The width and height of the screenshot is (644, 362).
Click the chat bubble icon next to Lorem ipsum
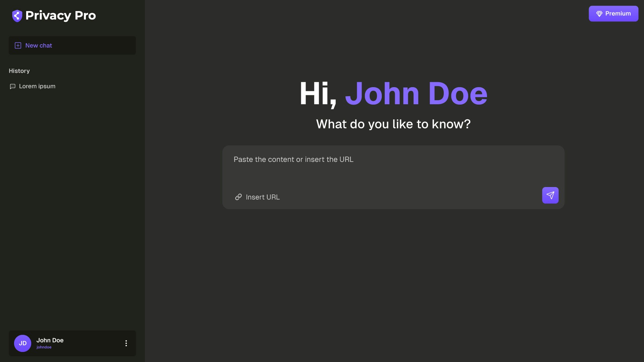coord(13,86)
